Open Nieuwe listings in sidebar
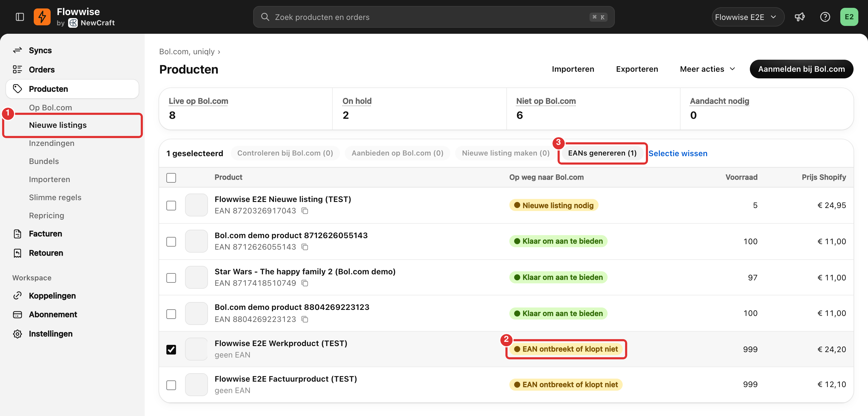The image size is (868, 416). click(72, 125)
